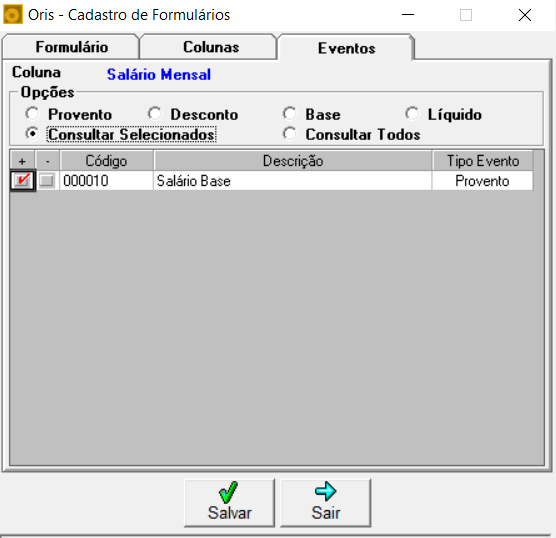
Task: Switch to the Formulário tab
Action: (71, 47)
